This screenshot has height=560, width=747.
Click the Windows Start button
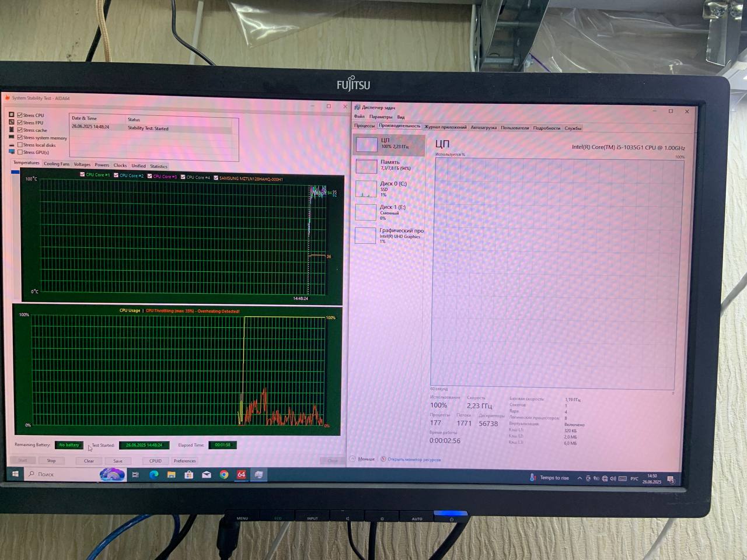pos(15,474)
